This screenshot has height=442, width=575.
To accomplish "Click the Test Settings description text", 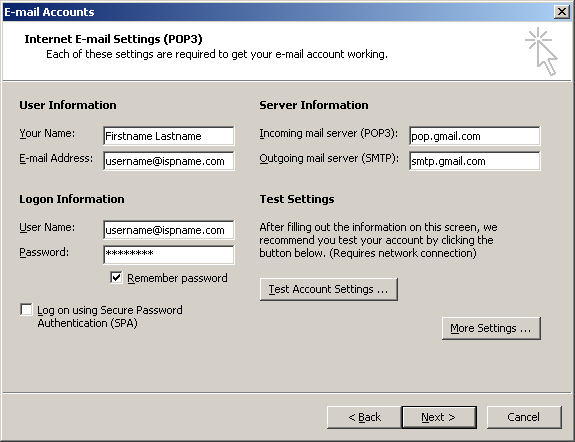I will tap(378, 240).
